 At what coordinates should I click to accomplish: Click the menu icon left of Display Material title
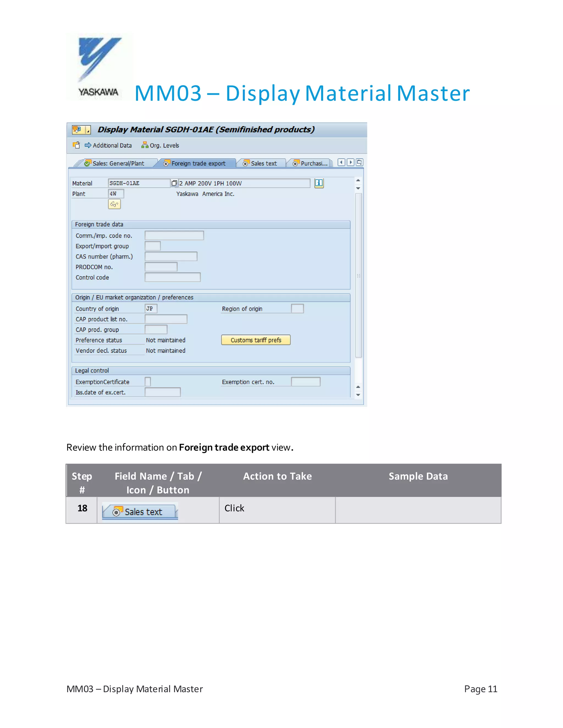point(77,129)
